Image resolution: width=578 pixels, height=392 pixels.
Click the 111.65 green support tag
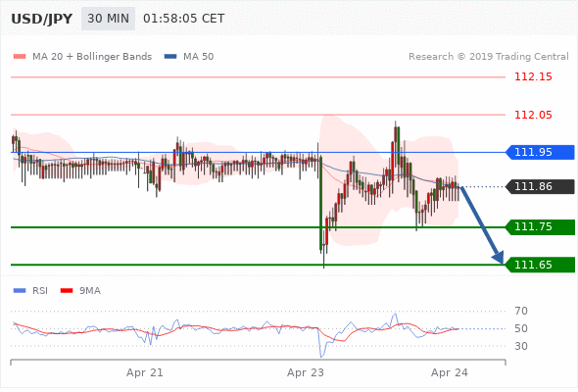click(540, 265)
